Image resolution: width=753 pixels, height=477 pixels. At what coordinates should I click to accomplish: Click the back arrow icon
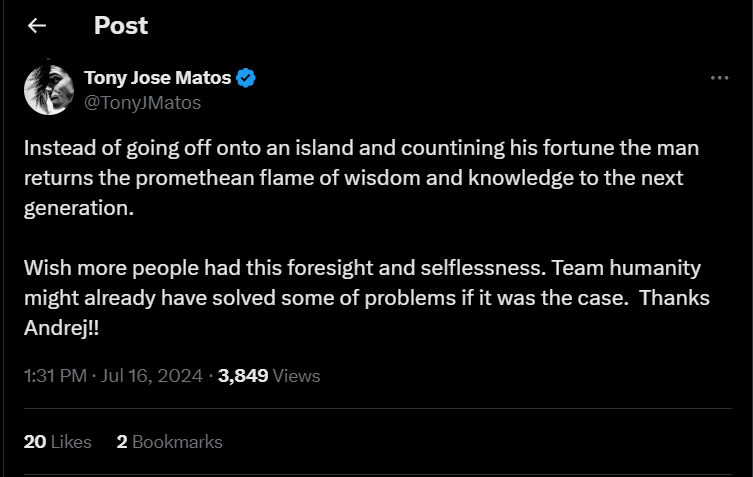(x=37, y=26)
